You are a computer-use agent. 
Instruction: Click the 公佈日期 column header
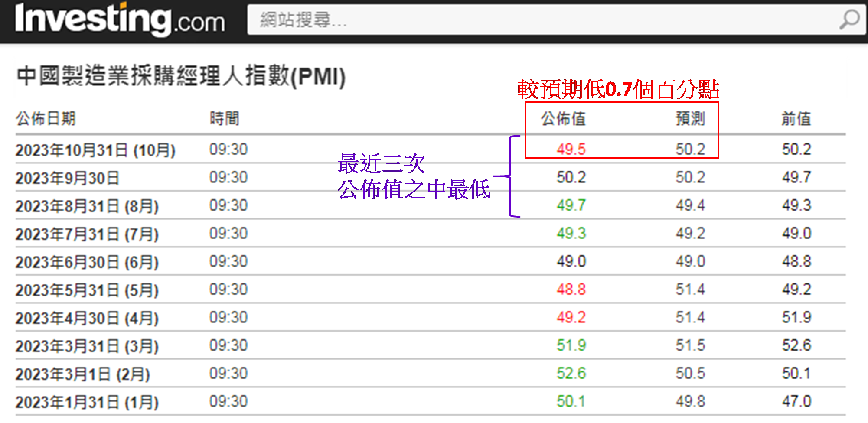click(46, 118)
